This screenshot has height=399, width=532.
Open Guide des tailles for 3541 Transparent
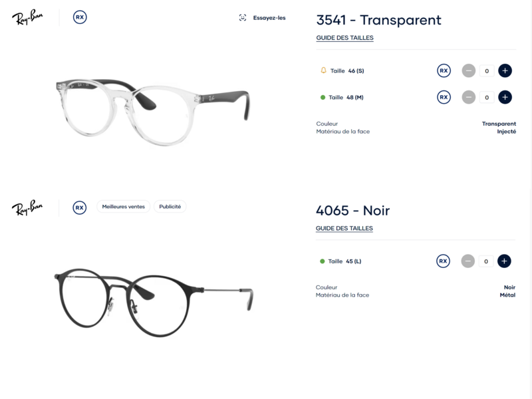click(x=344, y=38)
